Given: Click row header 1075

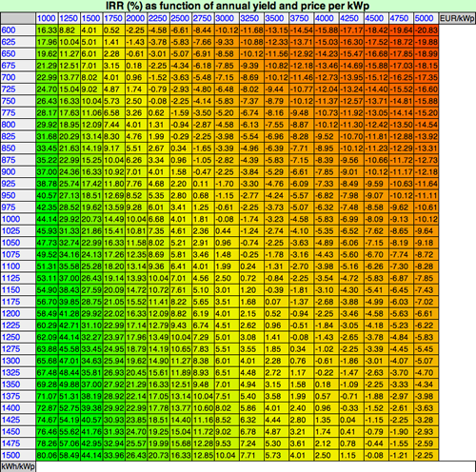Looking at the screenshot, I should (x=18, y=254).
